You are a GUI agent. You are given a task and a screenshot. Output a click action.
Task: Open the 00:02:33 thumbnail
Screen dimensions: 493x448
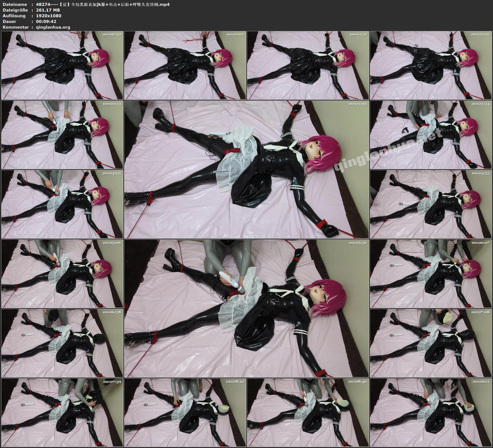pos(62,135)
